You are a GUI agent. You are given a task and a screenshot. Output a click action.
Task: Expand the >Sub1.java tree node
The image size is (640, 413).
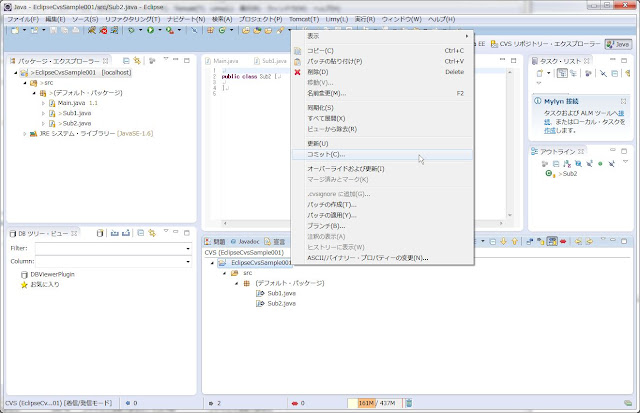[x=43, y=113]
